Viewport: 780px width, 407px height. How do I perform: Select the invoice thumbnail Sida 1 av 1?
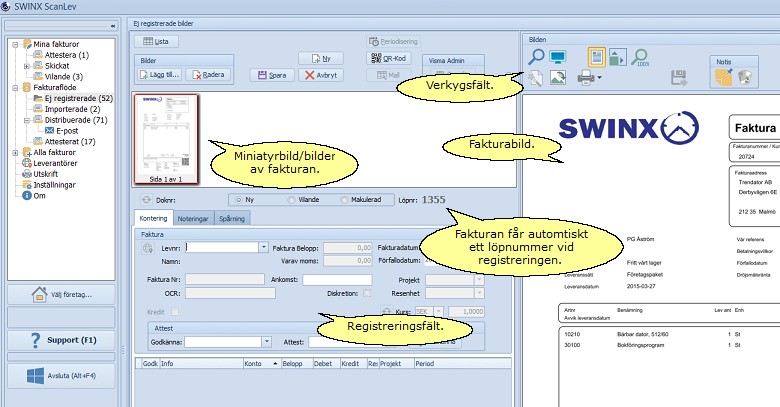tap(166, 139)
